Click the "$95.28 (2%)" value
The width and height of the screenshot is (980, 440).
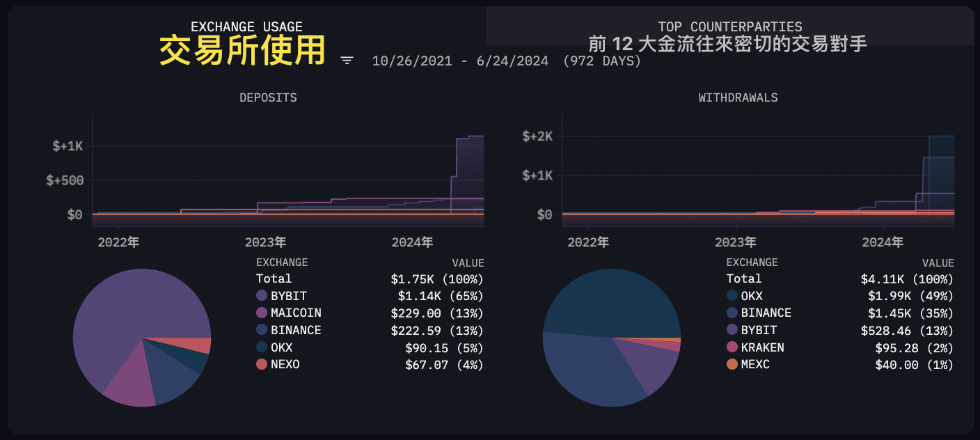[915, 347]
